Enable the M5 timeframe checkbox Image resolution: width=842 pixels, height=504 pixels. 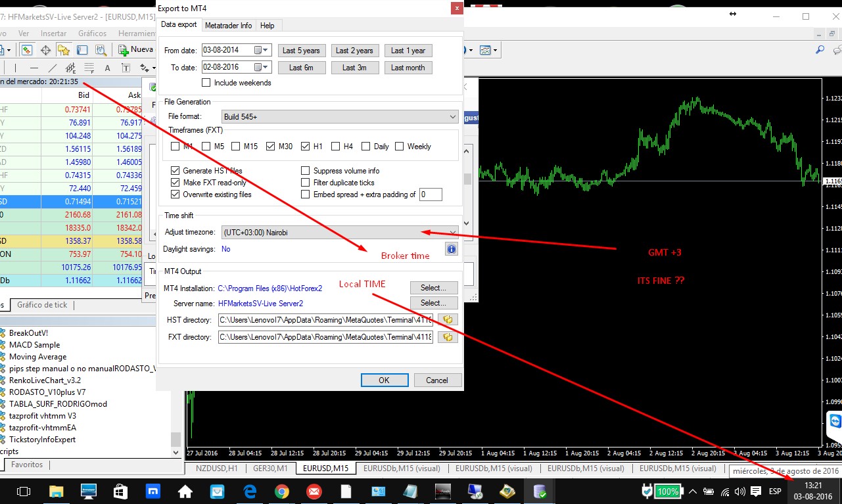tap(206, 147)
